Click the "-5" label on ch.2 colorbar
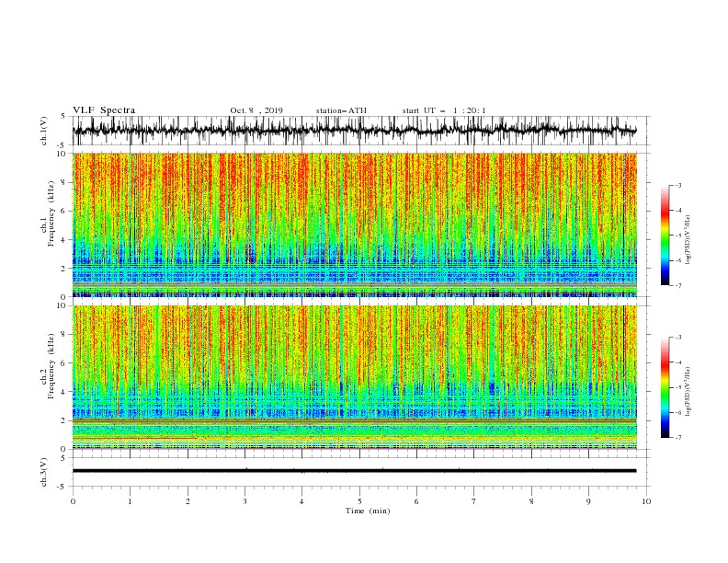The image size is (728, 563). tap(678, 387)
